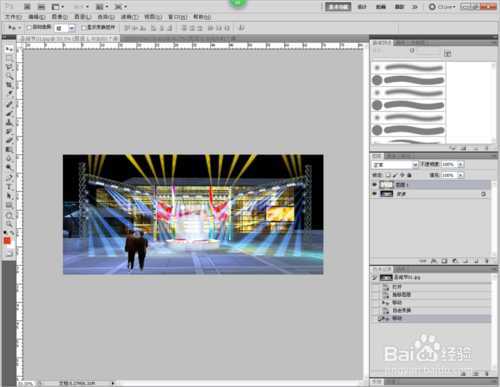Enable Show Transform Controls checkbox

(x=84, y=28)
